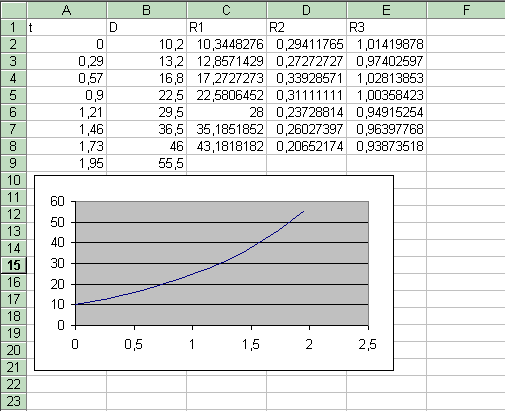Select cell containing 0,93873518
The width and height of the screenshot is (505, 411).
click(387, 146)
